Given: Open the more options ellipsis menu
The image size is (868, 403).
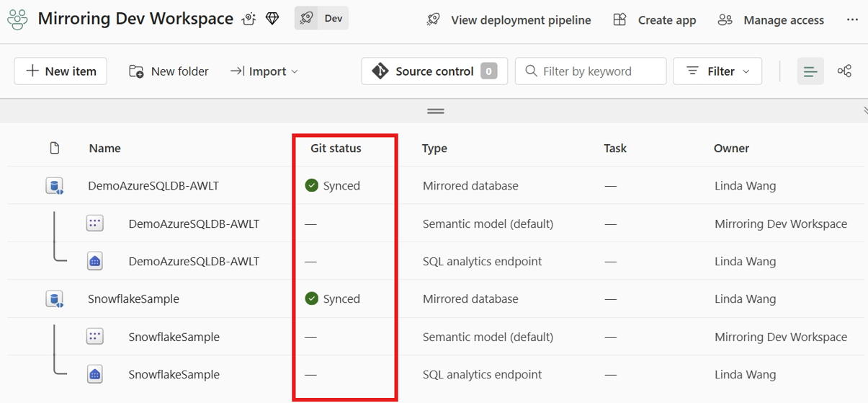Looking at the screenshot, I should pos(852,19).
